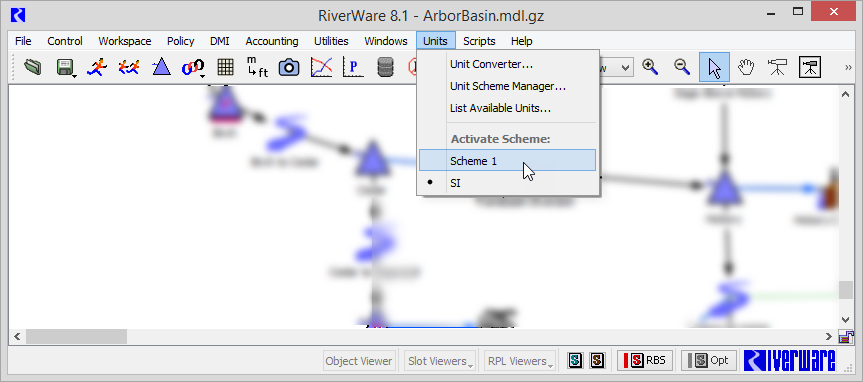Open the zoom level combo box arrow
The height and width of the screenshot is (382, 863).
(625, 68)
